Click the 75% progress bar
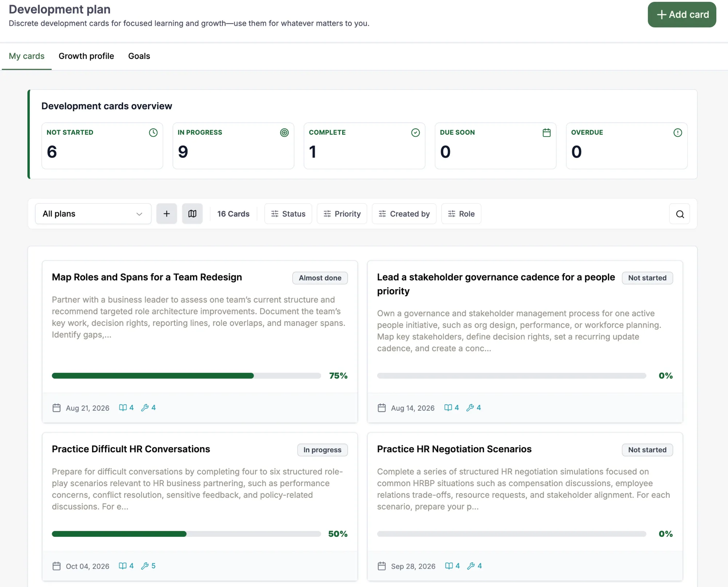 pyautogui.click(x=186, y=376)
